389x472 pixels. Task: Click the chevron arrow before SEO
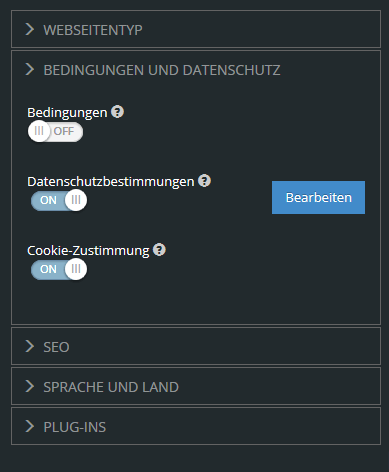tap(30, 346)
